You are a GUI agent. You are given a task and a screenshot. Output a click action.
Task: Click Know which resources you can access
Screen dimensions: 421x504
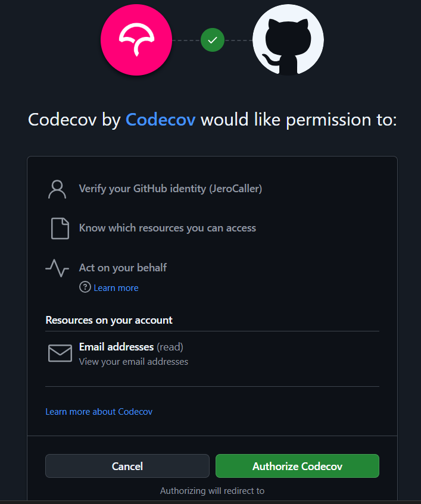coord(167,228)
